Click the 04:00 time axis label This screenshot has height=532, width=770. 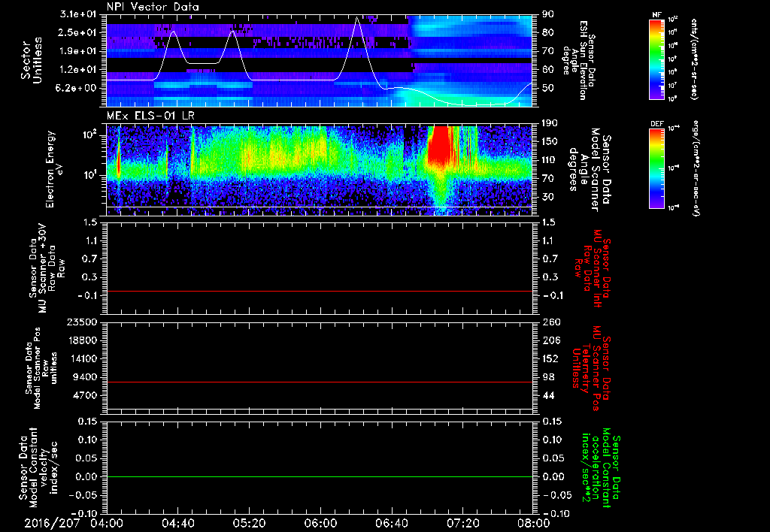[x=106, y=523]
